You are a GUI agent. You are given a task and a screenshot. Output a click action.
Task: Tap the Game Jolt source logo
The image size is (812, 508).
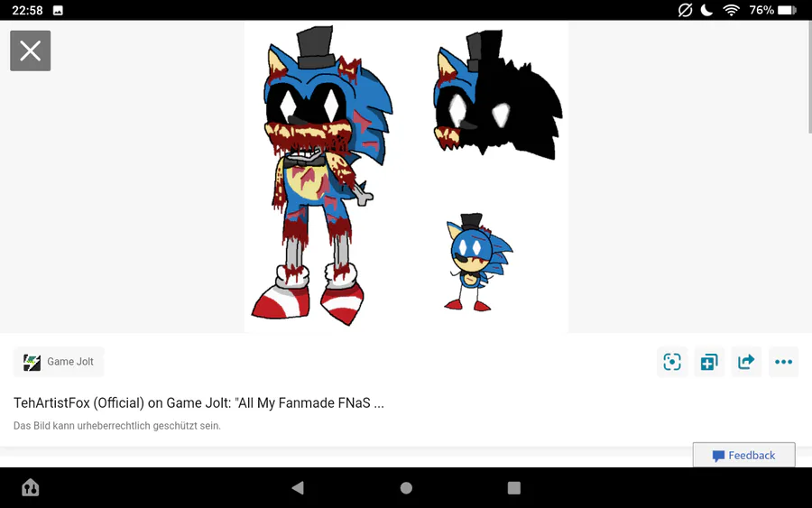point(32,362)
